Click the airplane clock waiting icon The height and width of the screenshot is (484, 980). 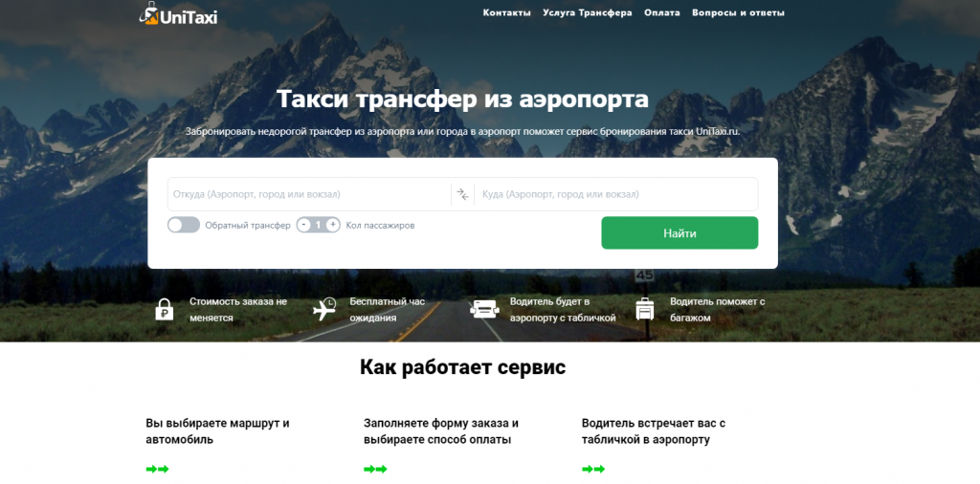pos(324,309)
